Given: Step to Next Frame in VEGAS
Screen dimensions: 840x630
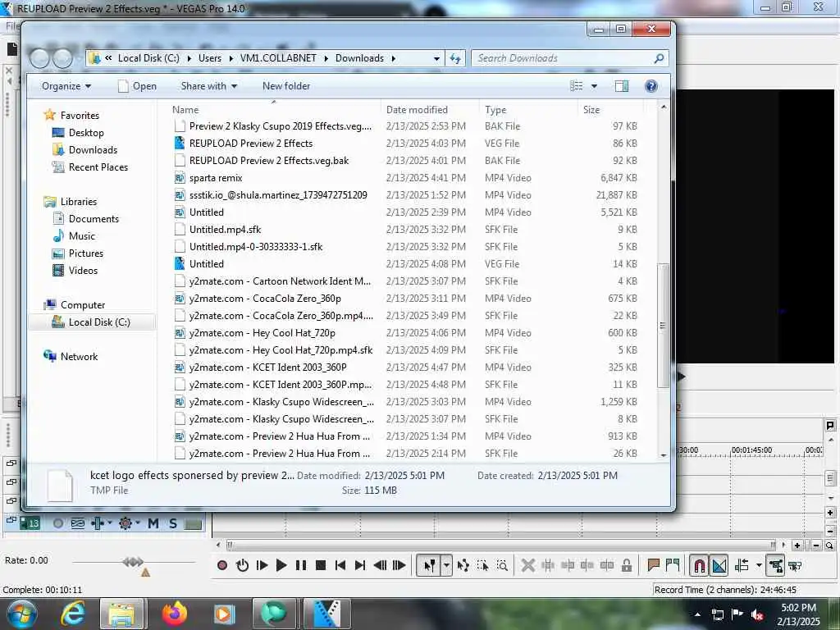Looking at the screenshot, I should (x=399, y=565).
